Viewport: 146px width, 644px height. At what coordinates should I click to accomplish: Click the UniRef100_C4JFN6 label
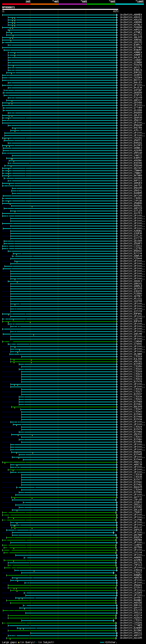[x=131, y=520]
